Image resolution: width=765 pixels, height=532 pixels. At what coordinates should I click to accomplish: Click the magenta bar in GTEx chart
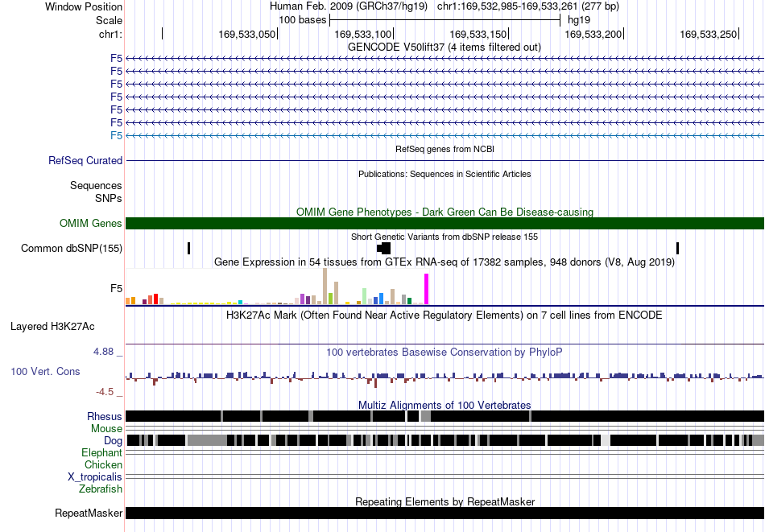click(x=427, y=289)
